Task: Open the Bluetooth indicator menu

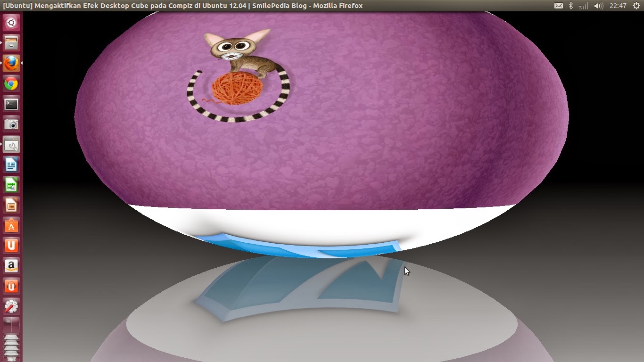Action: (x=570, y=6)
